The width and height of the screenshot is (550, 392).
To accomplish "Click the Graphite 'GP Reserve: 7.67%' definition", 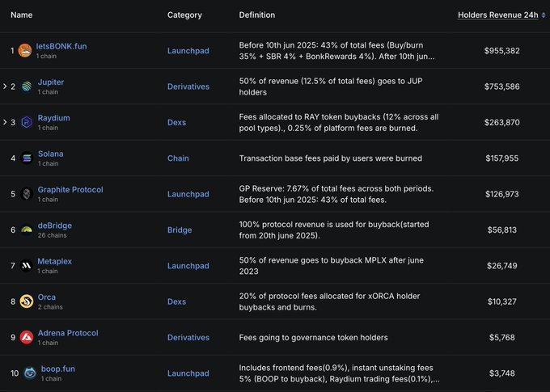I will pyautogui.click(x=336, y=194).
